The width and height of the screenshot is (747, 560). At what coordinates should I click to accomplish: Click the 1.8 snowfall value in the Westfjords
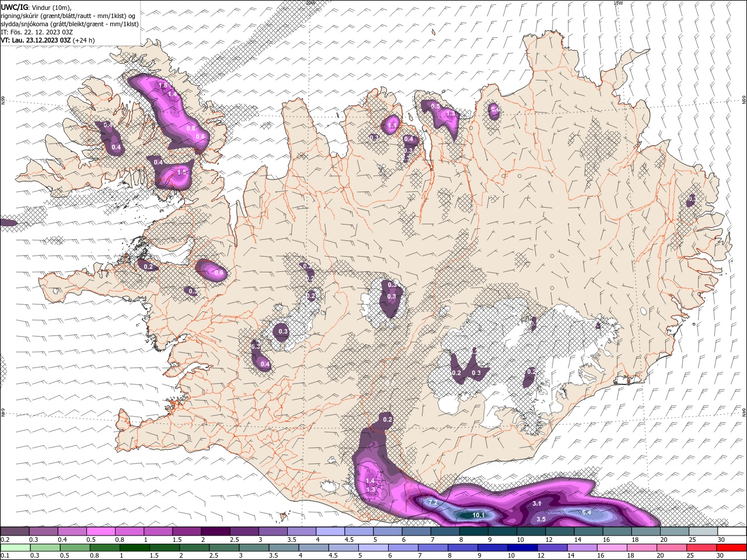pos(163,86)
